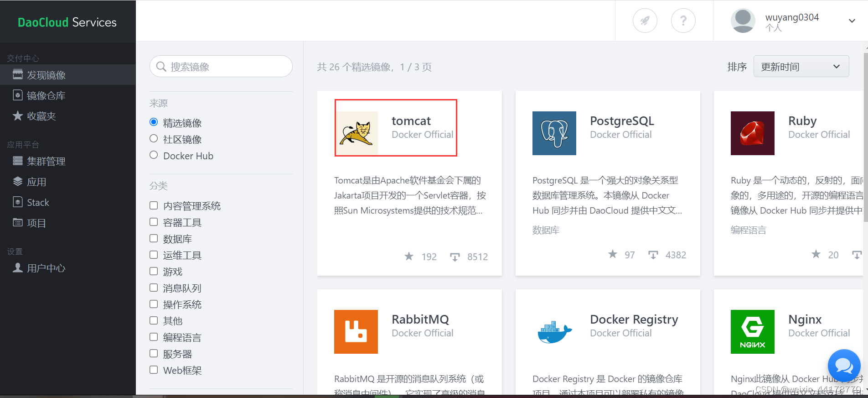Click the Ruby gem logo
868x398 pixels.
click(x=753, y=133)
